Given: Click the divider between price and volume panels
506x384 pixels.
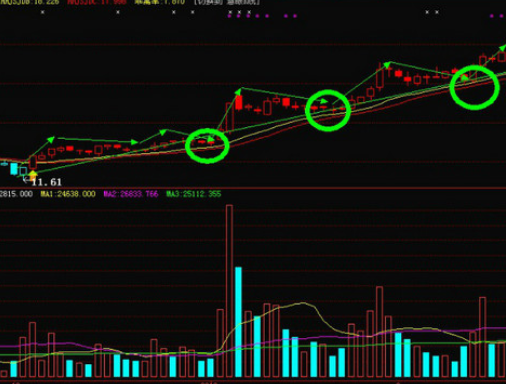Looking at the screenshot, I should (253, 188).
